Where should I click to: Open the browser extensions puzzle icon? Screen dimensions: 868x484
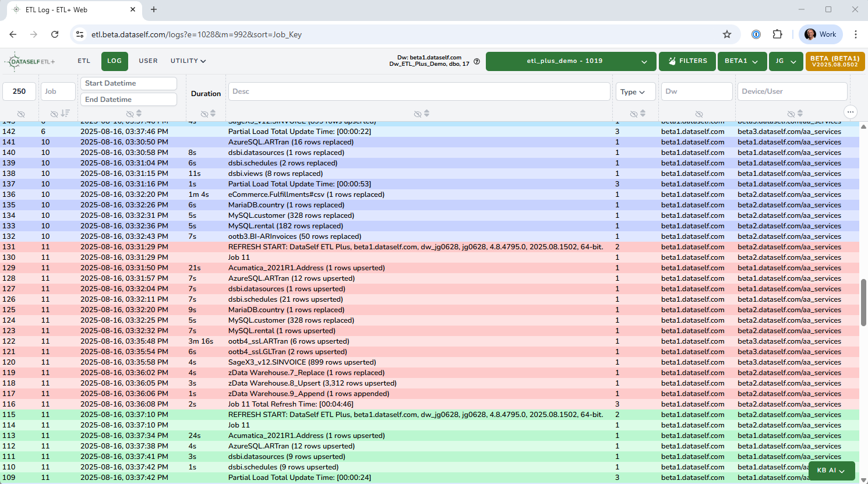tap(777, 34)
